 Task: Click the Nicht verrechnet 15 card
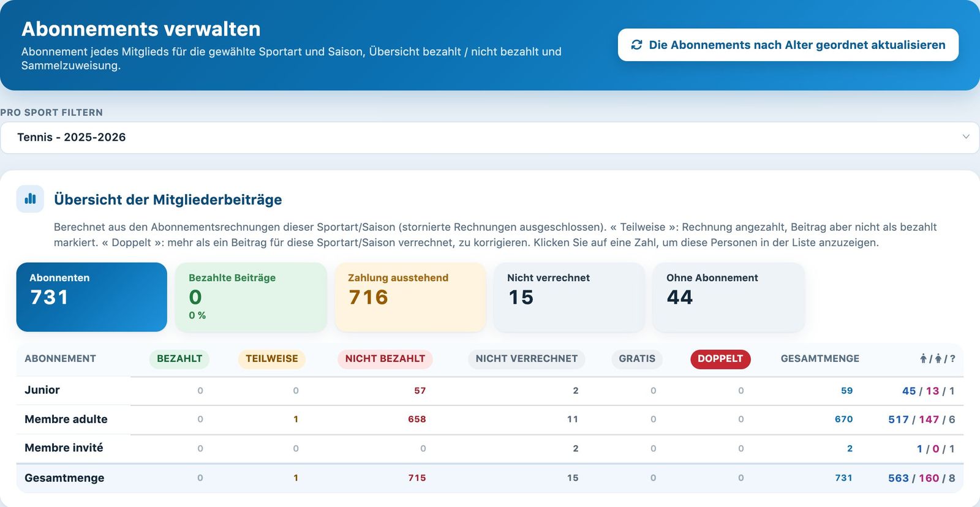[570, 297]
